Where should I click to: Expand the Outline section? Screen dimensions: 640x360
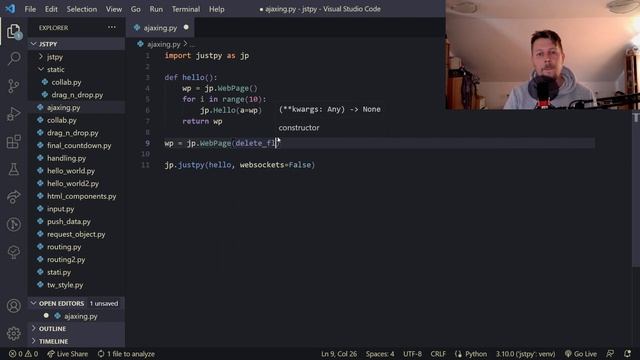tap(76, 329)
